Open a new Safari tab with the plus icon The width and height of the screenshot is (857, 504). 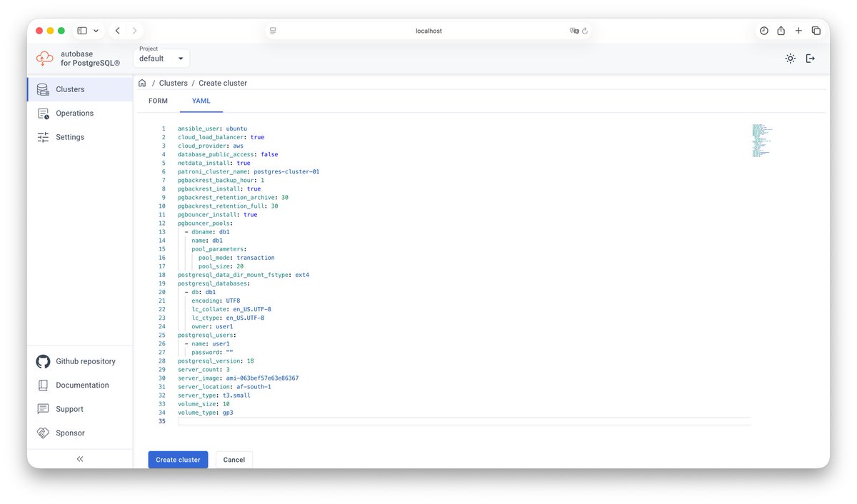point(798,31)
